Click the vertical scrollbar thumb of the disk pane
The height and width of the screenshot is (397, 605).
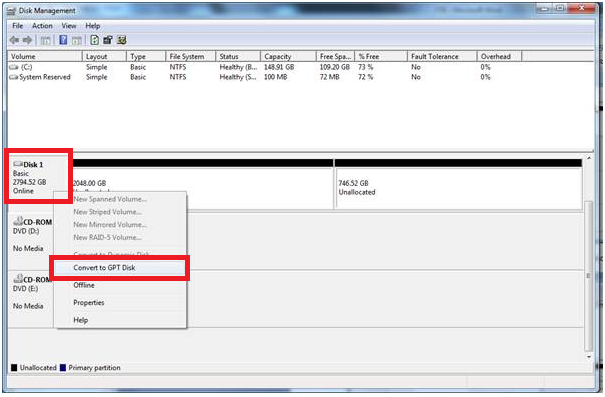click(589, 275)
